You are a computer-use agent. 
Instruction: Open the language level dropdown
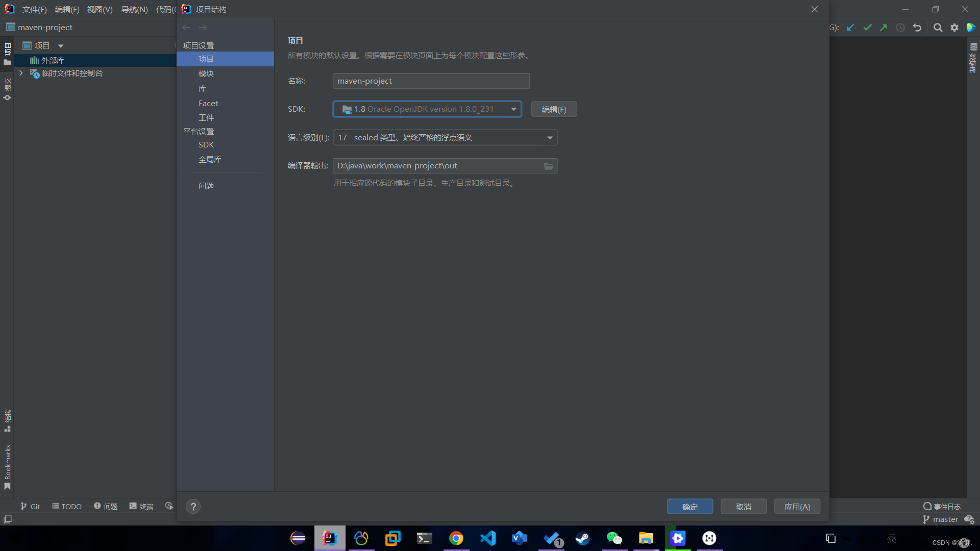click(x=445, y=138)
